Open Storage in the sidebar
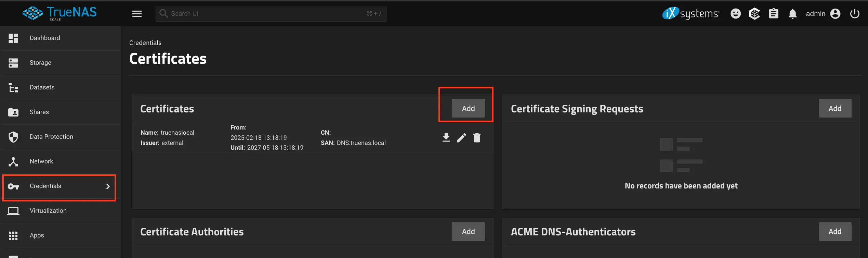The image size is (868, 258). click(x=60, y=63)
